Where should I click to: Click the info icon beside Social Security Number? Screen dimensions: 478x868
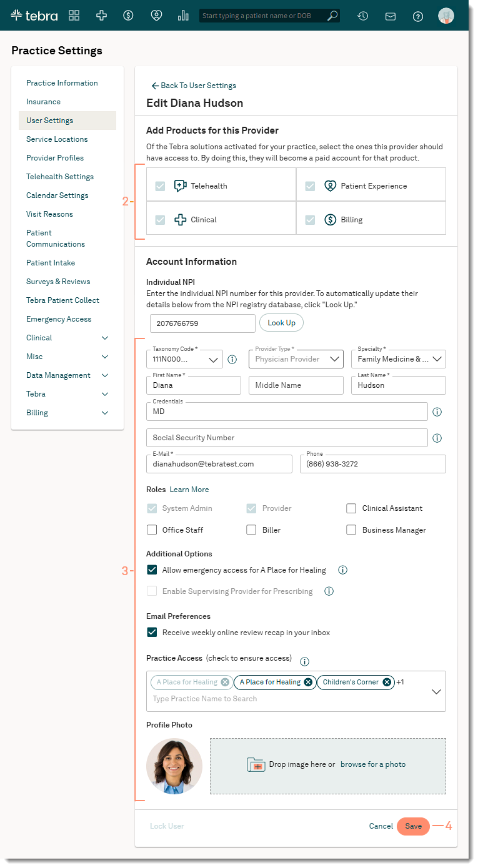pos(437,438)
